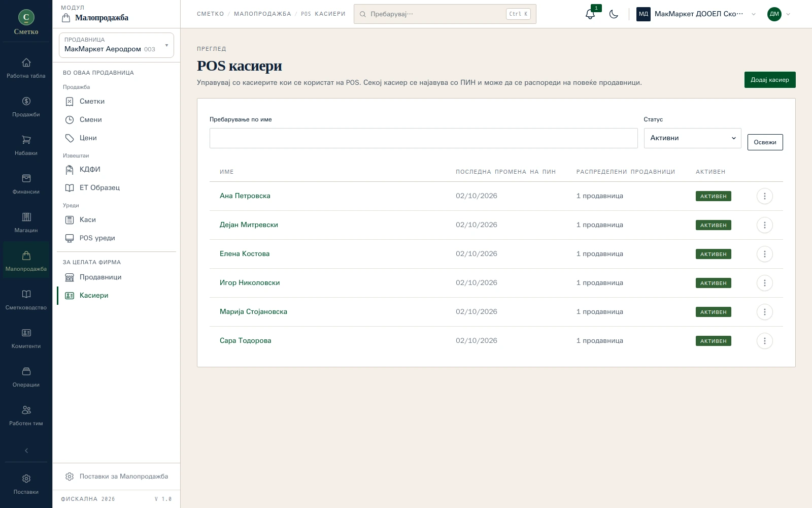The image size is (812, 508).
Task: Open the ЕТ Образец report
Action: click(116, 188)
